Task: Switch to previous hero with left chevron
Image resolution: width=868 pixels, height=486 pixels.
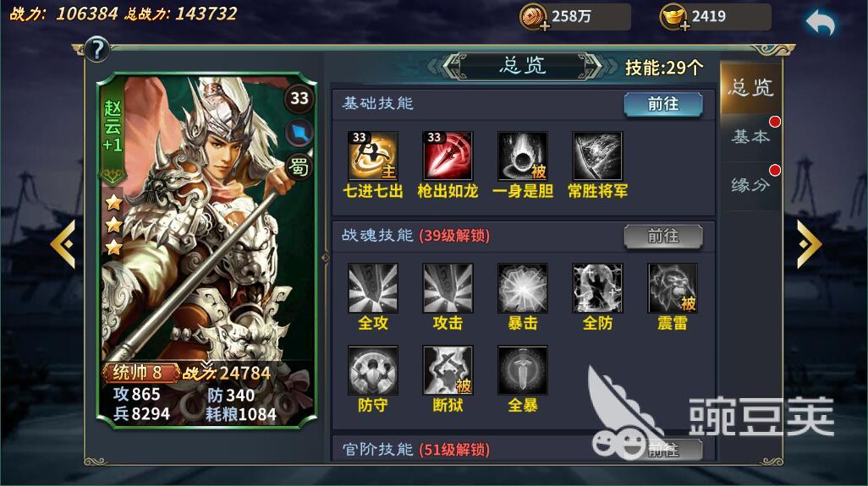Action: point(63,243)
